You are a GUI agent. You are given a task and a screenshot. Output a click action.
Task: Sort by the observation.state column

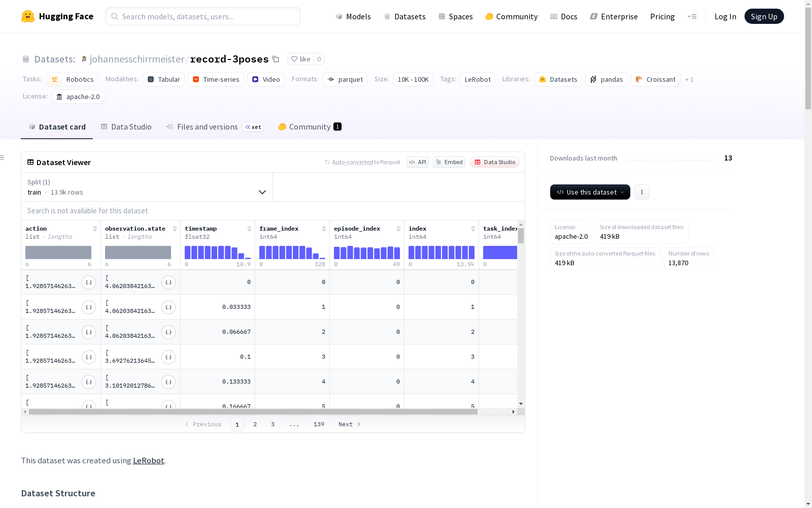click(175, 229)
